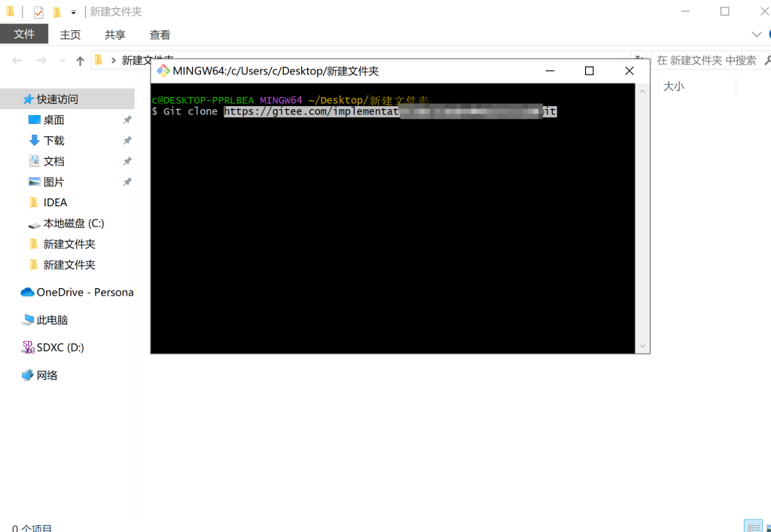Open 下载 (Downloads) in the quick access list
The image size is (771, 532).
[53, 141]
